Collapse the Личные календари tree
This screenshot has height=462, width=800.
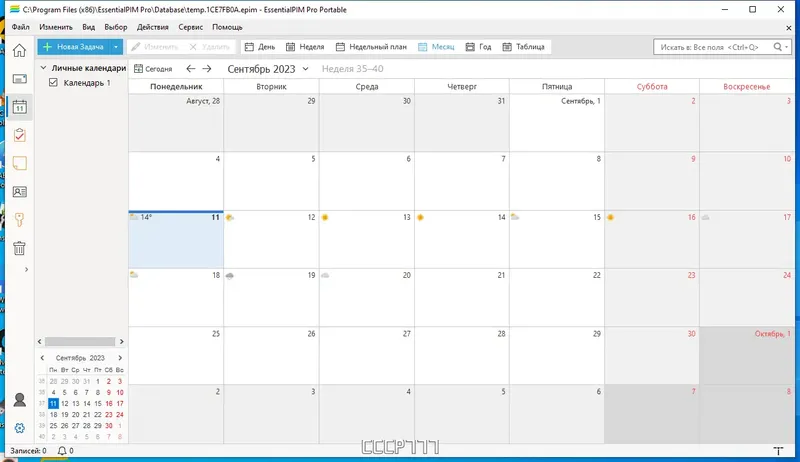coord(43,68)
